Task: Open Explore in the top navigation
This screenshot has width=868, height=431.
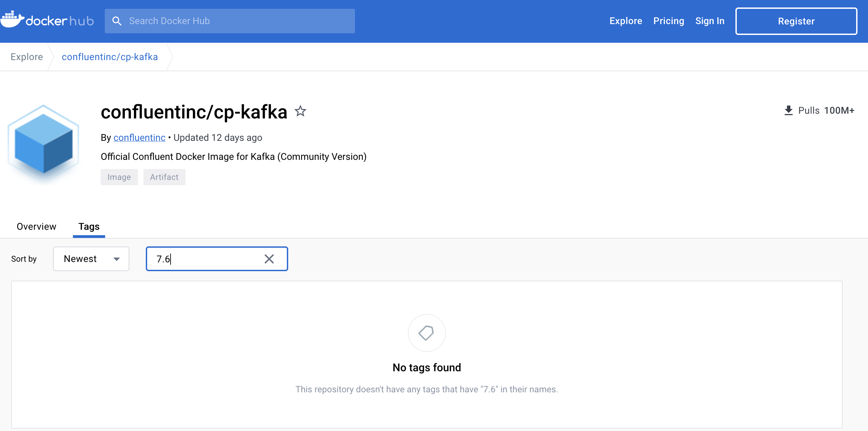Action: pyautogui.click(x=626, y=21)
